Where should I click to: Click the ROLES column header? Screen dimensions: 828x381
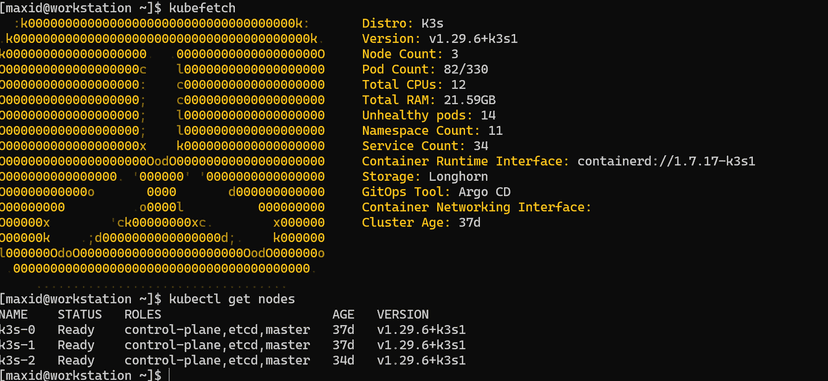143,315
